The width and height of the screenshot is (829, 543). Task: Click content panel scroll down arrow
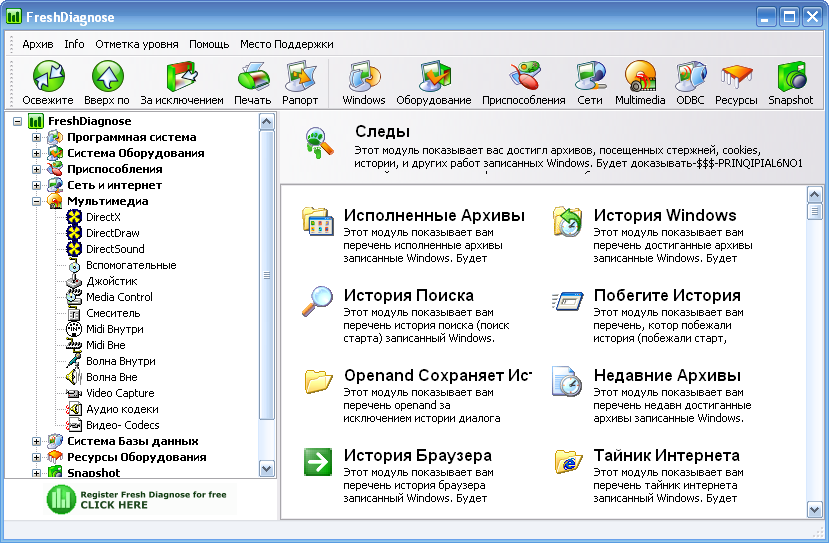[815, 510]
